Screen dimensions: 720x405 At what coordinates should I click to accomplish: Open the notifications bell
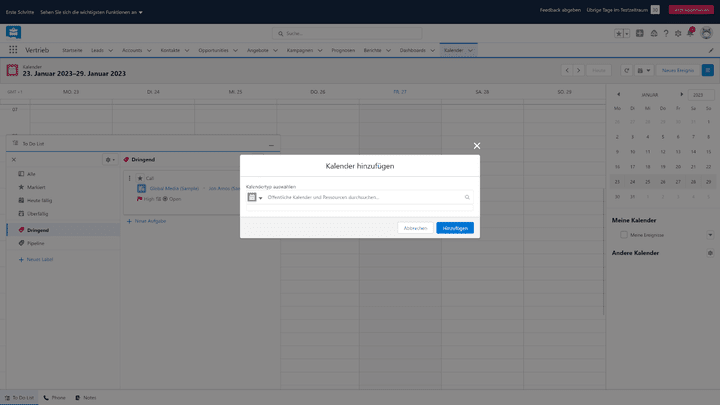(690, 33)
